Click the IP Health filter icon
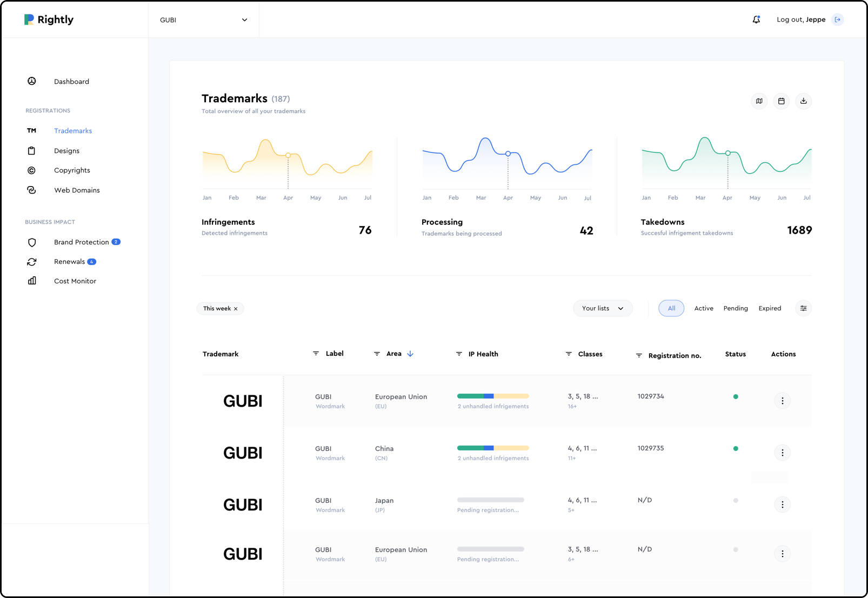Image resolution: width=868 pixels, height=598 pixels. (x=459, y=354)
